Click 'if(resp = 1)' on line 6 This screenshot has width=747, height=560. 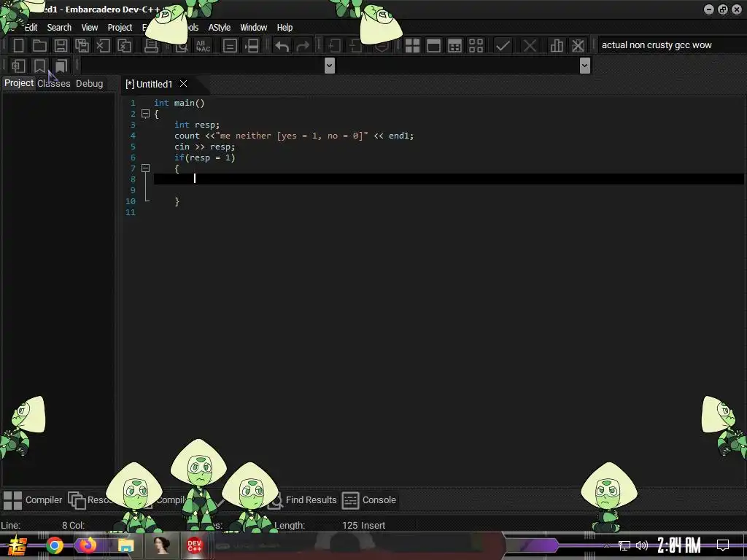204,157
